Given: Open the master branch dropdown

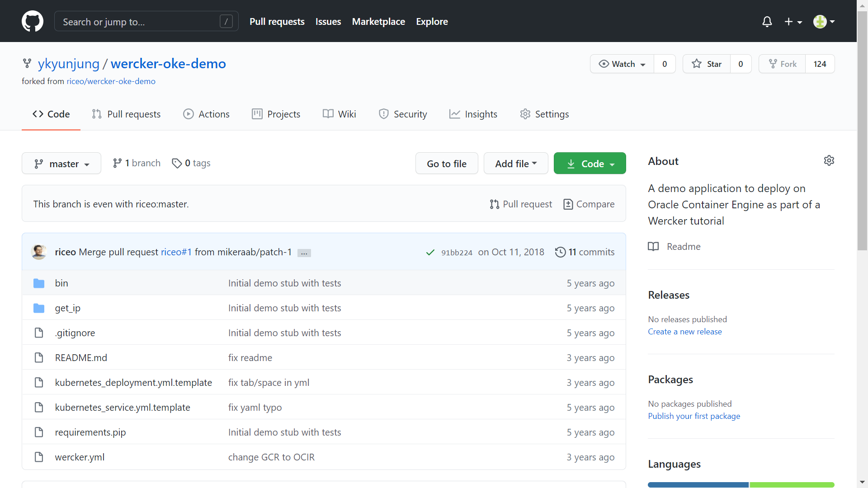Looking at the screenshot, I should (61, 164).
